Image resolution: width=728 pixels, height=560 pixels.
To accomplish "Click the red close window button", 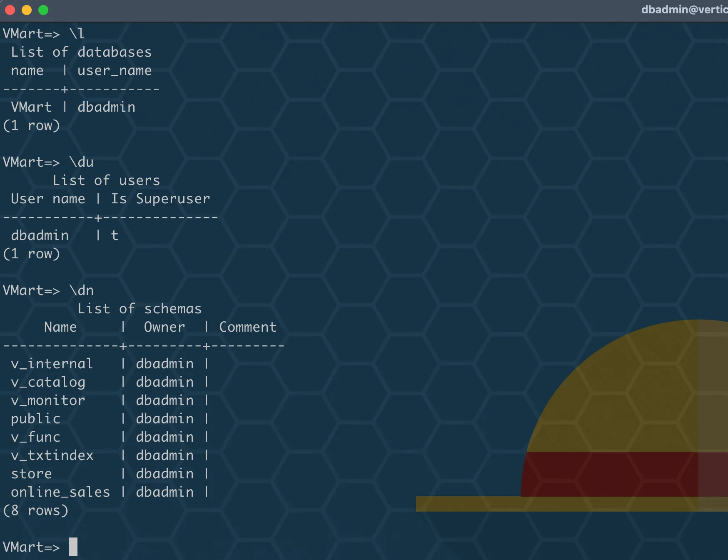I will [x=10, y=10].
